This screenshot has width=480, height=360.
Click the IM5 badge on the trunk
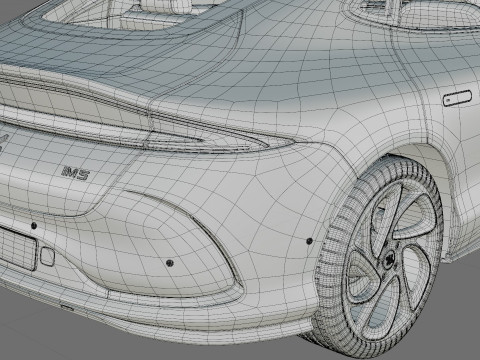[76, 173]
